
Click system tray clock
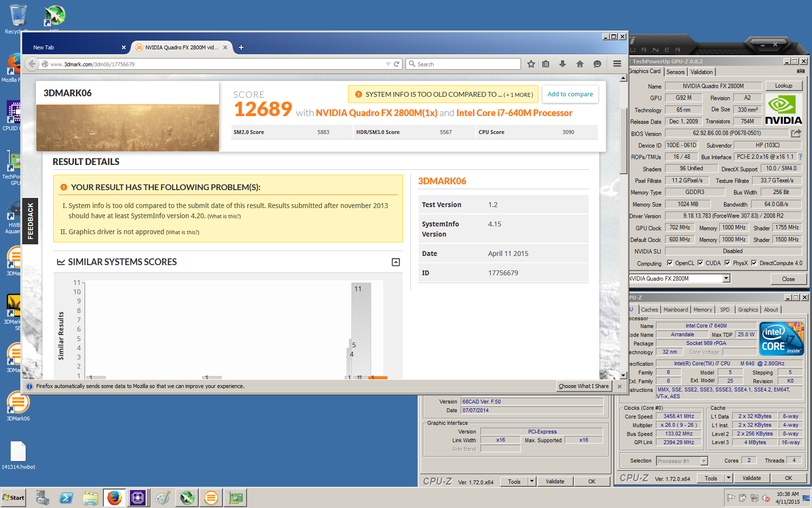point(788,498)
